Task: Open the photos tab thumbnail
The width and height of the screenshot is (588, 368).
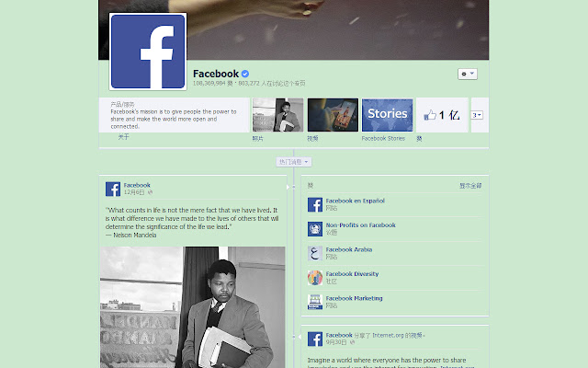Action: coord(277,115)
